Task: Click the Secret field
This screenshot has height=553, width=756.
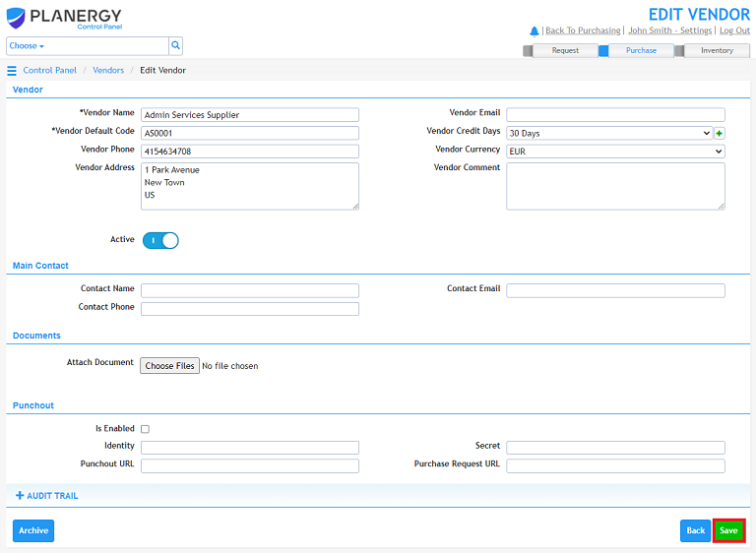Action: click(615, 448)
